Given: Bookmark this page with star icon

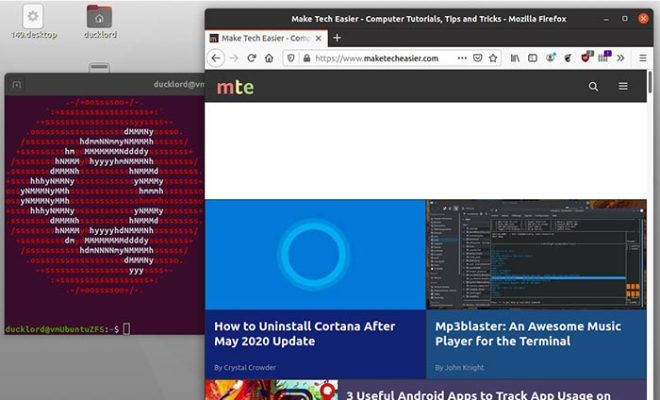Looking at the screenshot, I should pos(493,58).
